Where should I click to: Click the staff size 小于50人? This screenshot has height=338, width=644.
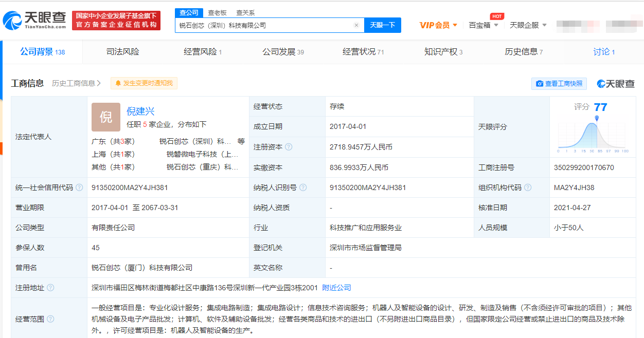tap(569, 228)
